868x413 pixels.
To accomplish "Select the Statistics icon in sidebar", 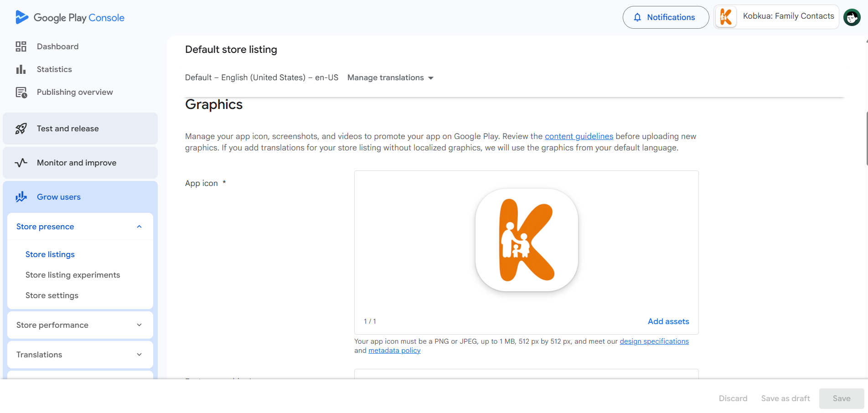I will click(x=21, y=69).
